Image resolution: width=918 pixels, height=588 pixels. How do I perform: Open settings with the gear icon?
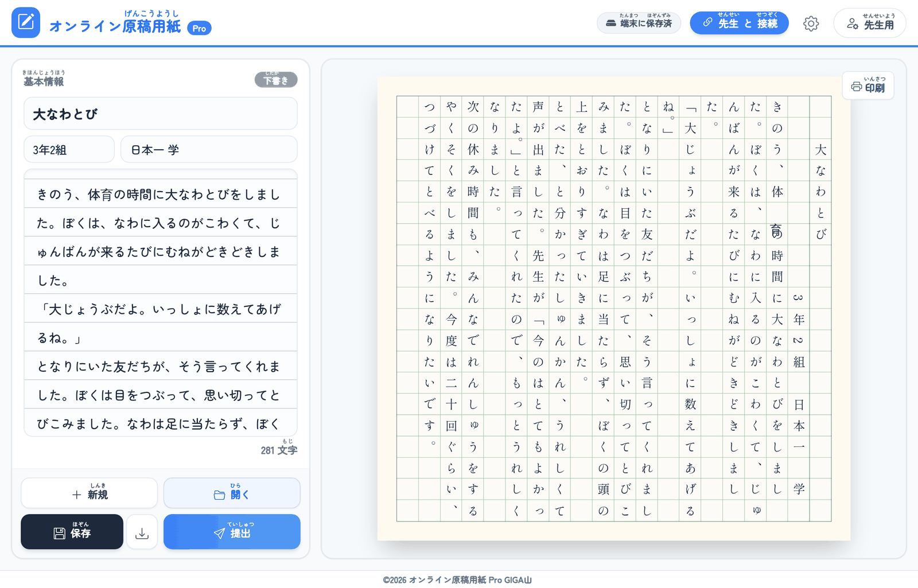tap(811, 24)
